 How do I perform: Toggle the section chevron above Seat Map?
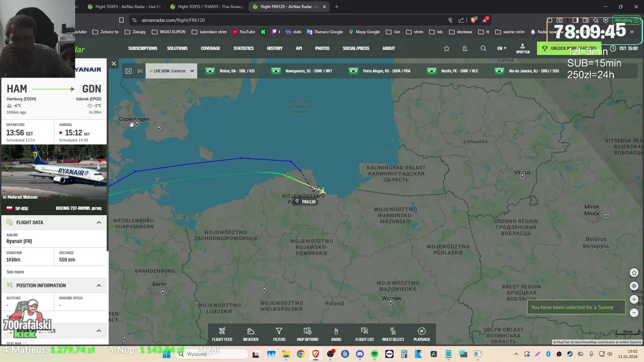[x=99, y=330]
